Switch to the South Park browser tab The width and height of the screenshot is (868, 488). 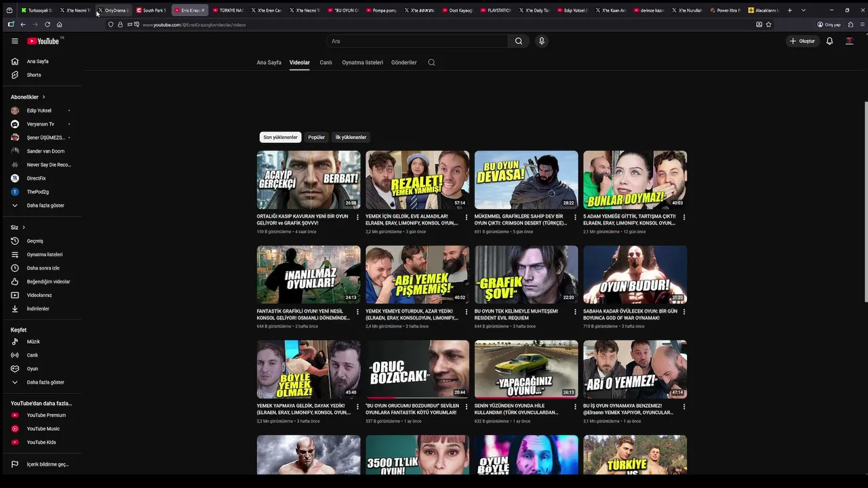click(151, 10)
